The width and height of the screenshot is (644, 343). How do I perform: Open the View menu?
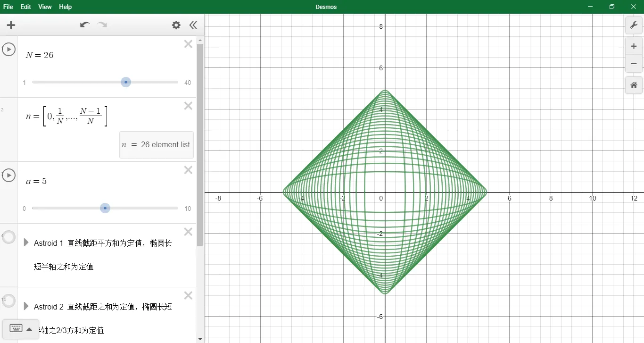point(45,7)
